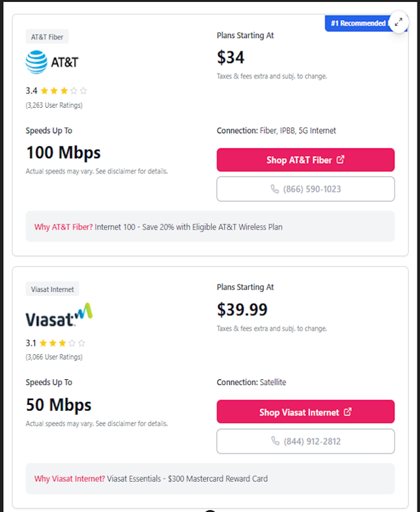The image size is (420, 512).
Task: Click the third star in Viasat's rating
Action: click(x=62, y=343)
